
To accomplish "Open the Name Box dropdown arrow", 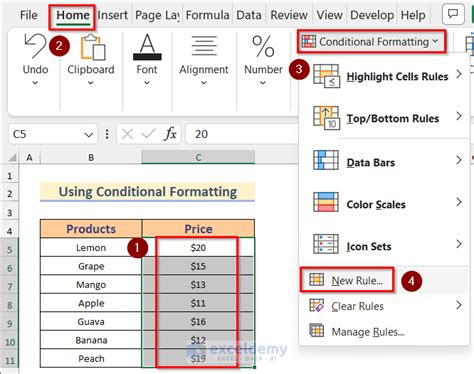I will (x=89, y=135).
